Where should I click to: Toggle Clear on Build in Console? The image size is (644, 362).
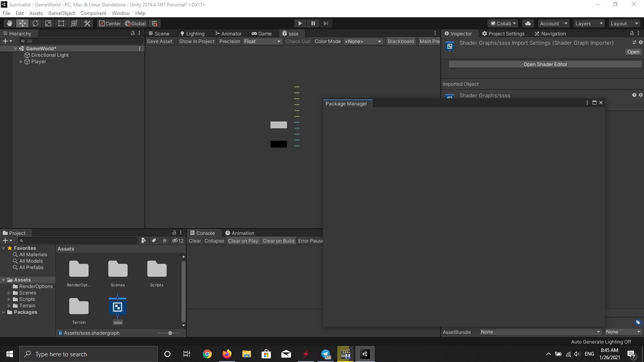[279, 241]
